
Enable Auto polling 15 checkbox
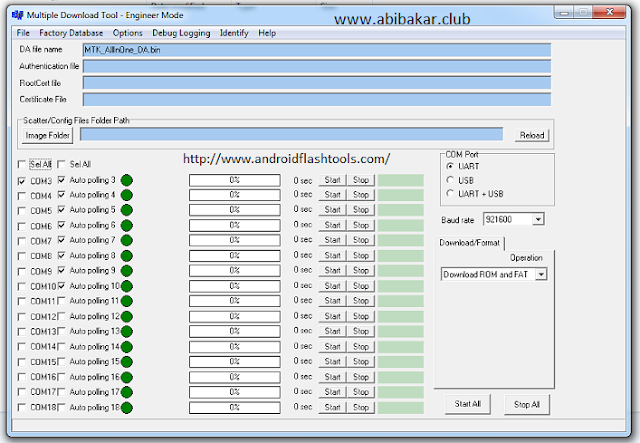61,362
